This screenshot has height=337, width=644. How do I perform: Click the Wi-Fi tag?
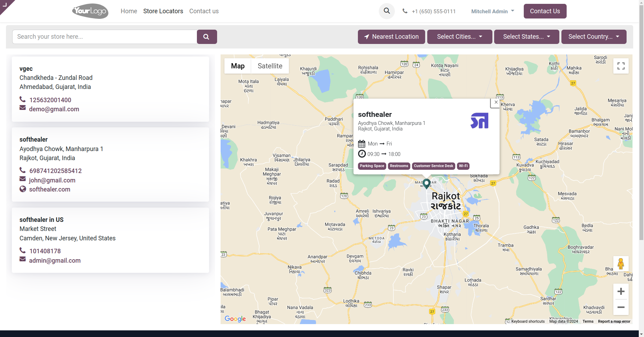pyautogui.click(x=463, y=166)
